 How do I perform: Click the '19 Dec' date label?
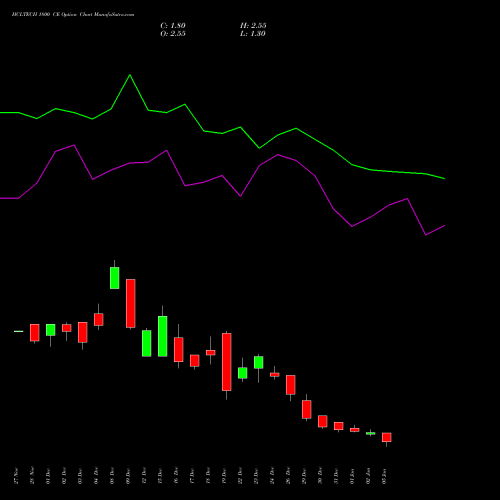click(x=224, y=476)
